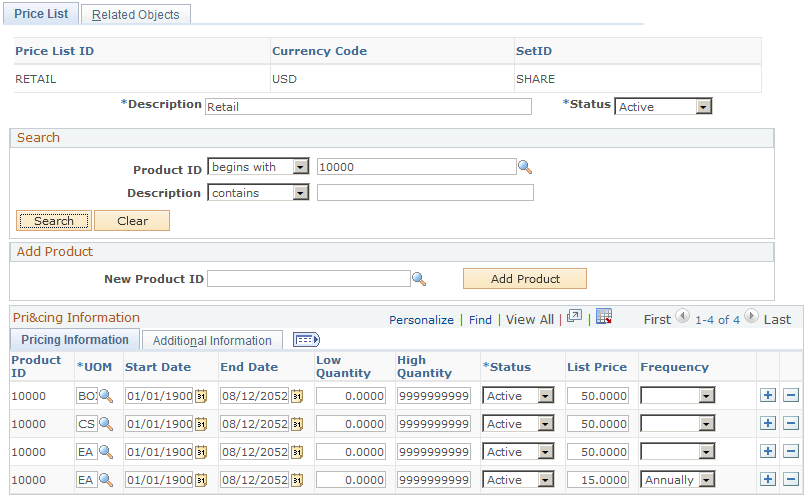Open UOM lookup for CS row

pyautogui.click(x=106, y=424)
